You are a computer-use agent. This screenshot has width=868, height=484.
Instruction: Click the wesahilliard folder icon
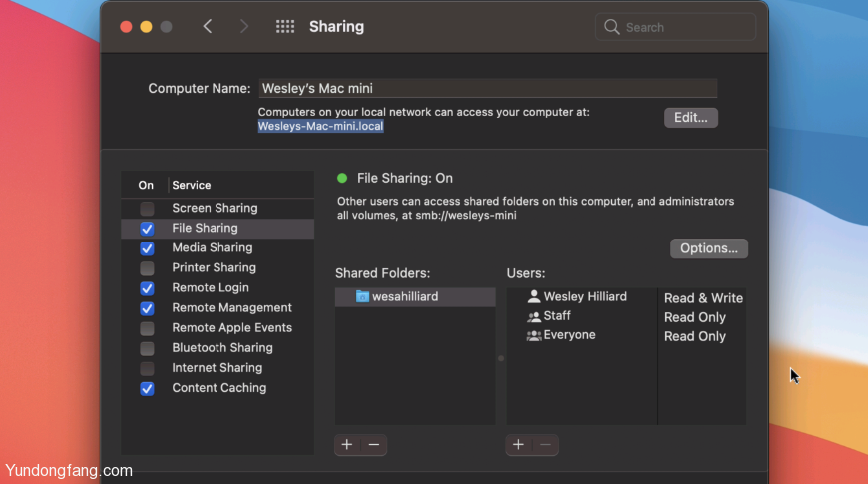pyautogui.click(x=362, y=296)
